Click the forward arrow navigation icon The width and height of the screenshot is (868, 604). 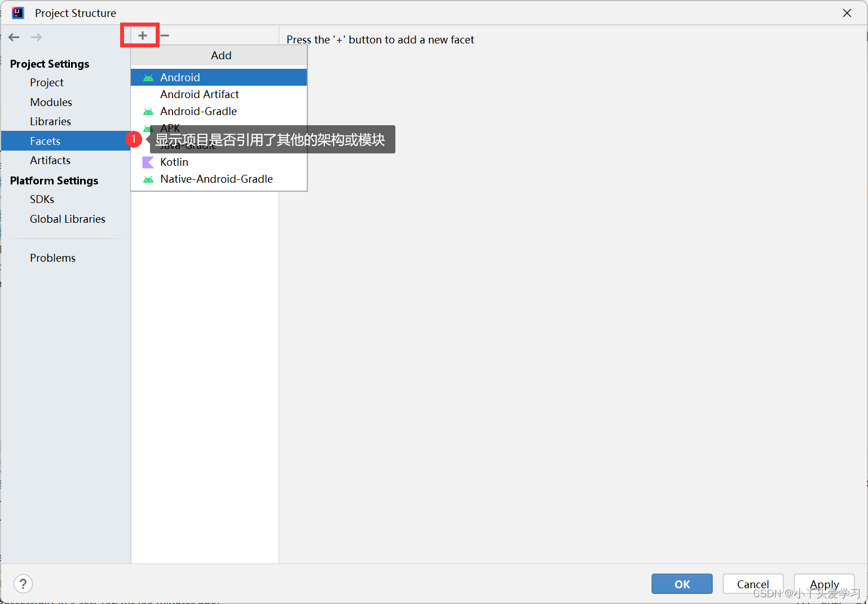pos(36,37)
